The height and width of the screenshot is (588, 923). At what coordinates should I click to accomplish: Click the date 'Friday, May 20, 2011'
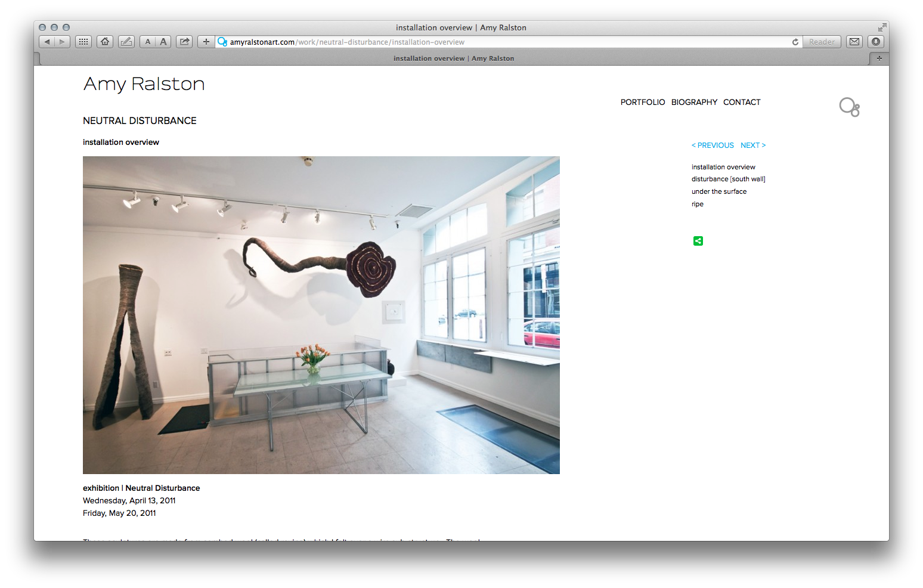click(119, 513)
